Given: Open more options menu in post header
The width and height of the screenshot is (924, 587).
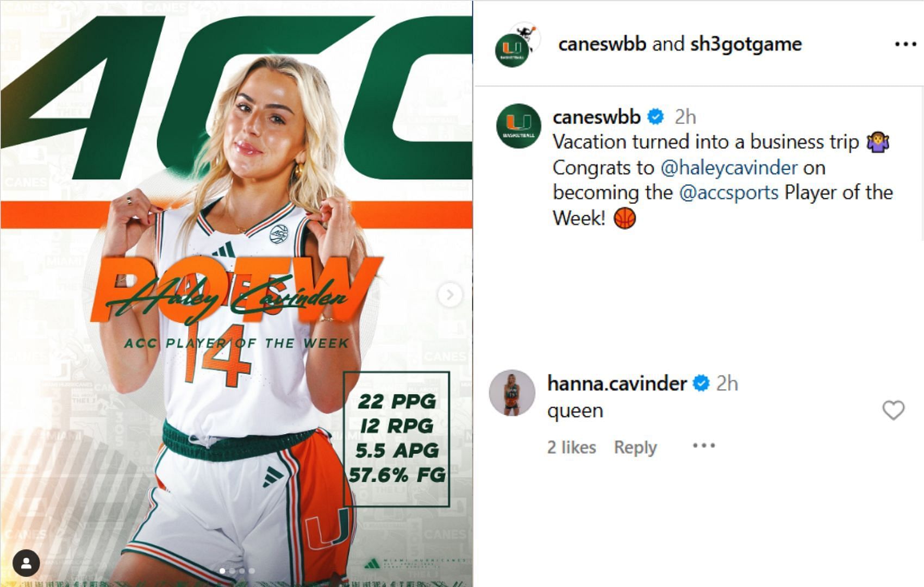Looking at the screenshot, I should tap(905, 44).
